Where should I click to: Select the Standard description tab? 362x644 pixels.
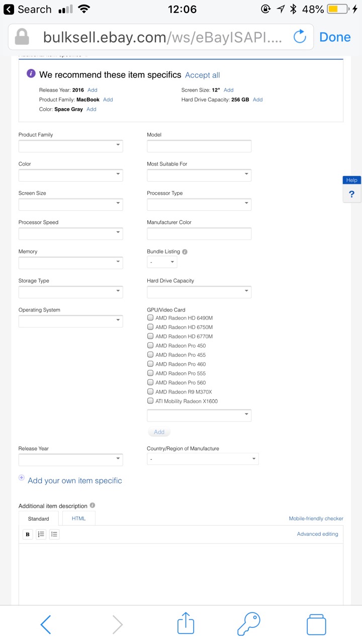point(39,519)
